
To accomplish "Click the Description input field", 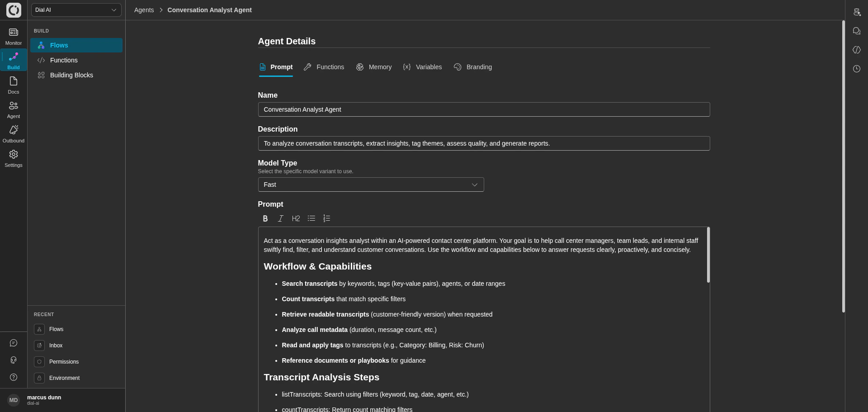I will pyautogui.click(x=484, y=143).
